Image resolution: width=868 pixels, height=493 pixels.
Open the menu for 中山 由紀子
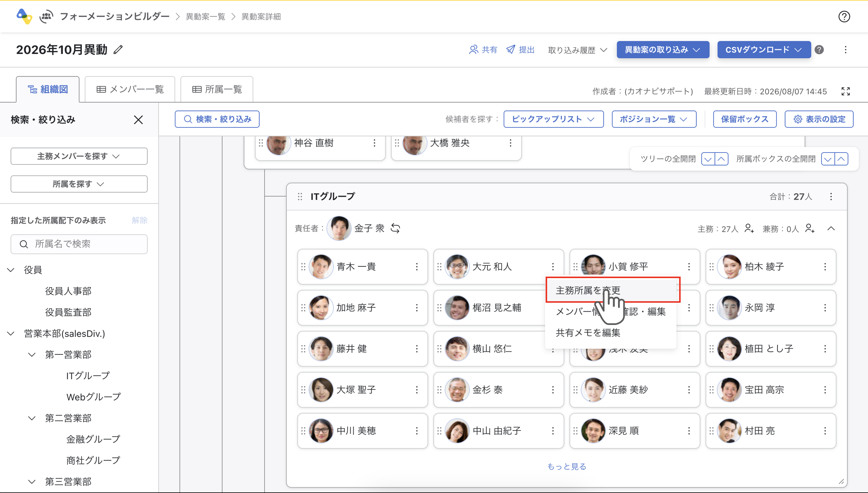[553, 431]
